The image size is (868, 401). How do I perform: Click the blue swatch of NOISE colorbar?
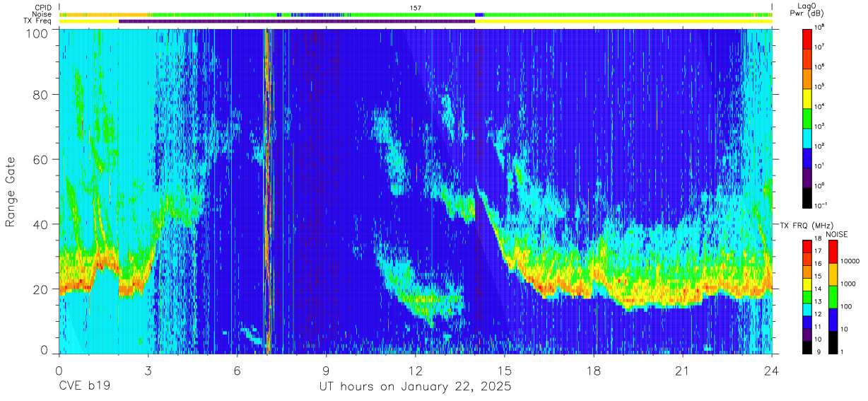(x=833, y=320)
